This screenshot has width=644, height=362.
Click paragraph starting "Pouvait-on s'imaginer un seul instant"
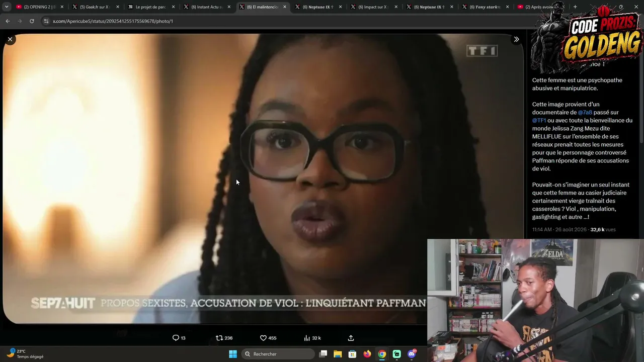tap(581, 201)
